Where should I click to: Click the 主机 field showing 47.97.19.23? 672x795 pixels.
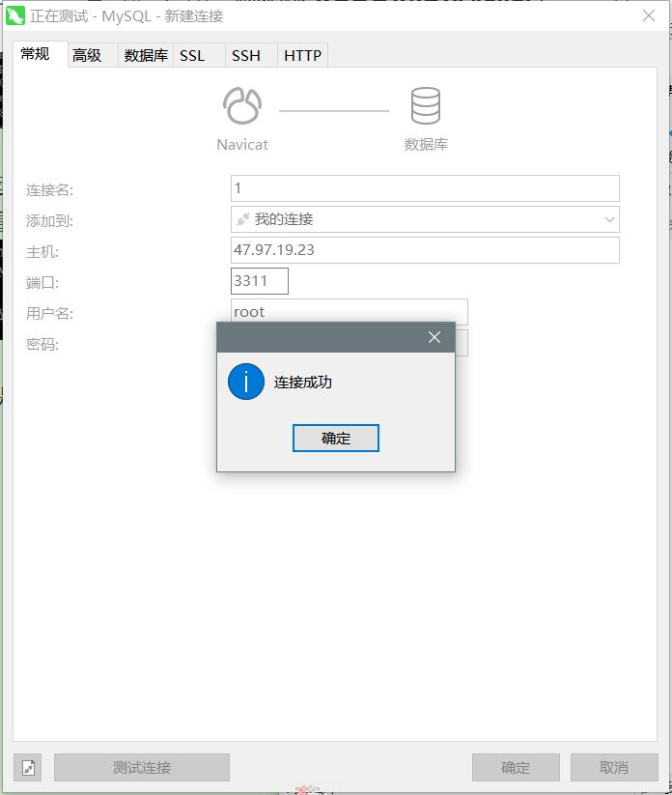click(425, 250)
